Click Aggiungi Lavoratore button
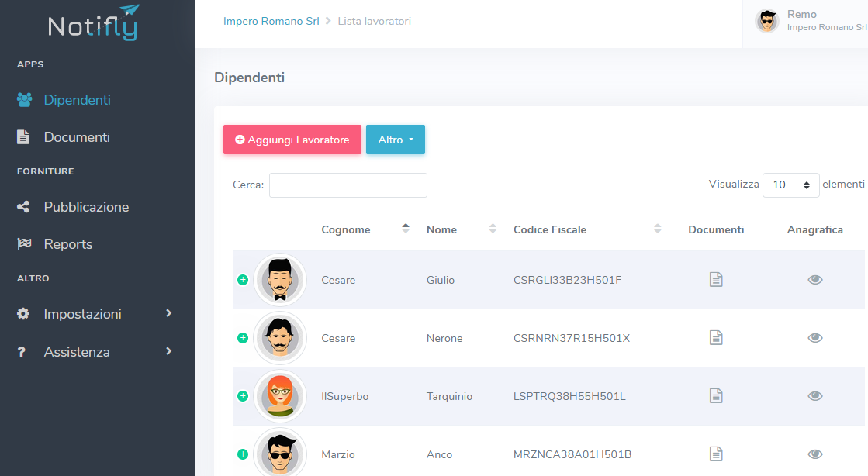The height and width of the screenshot is (476, 868). click(292, 140)
